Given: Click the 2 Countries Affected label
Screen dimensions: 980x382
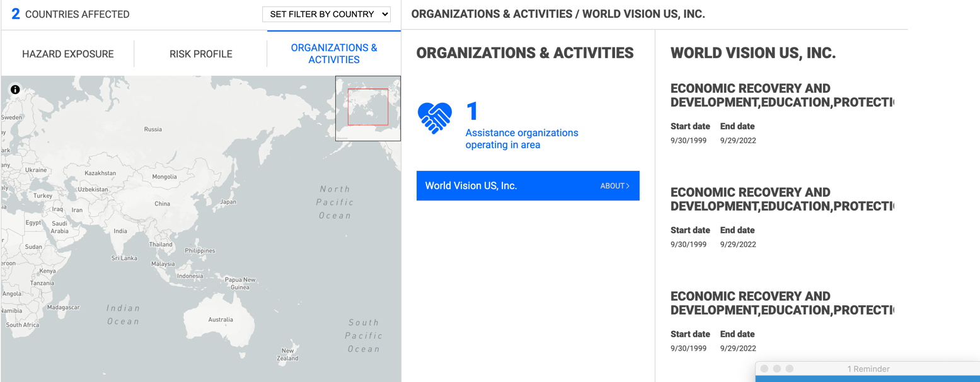Looking at the screenshot, I should pyautogui.click(x=71, y=14).
